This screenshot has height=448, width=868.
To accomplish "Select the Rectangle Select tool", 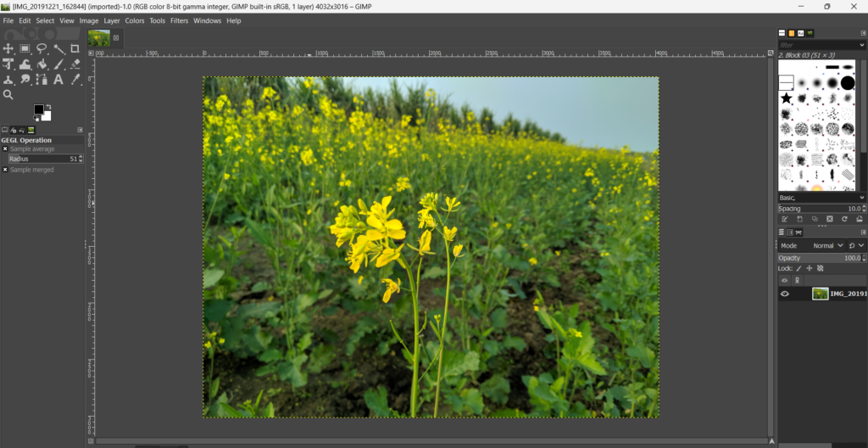I will 25,48.
